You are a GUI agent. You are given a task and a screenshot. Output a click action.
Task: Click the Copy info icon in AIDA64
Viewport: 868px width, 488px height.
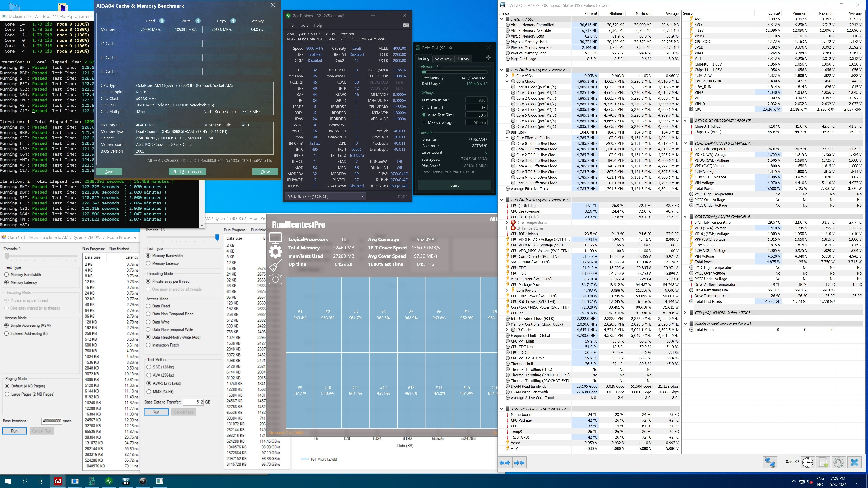[x=233, y=21]
